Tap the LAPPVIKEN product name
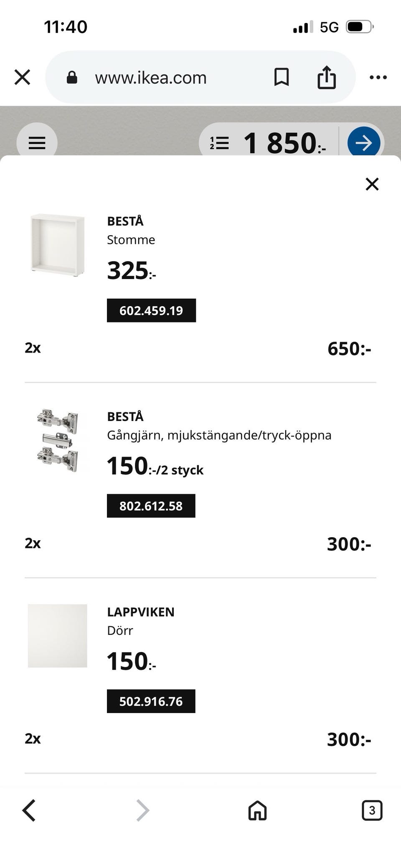 pos(141,612)
